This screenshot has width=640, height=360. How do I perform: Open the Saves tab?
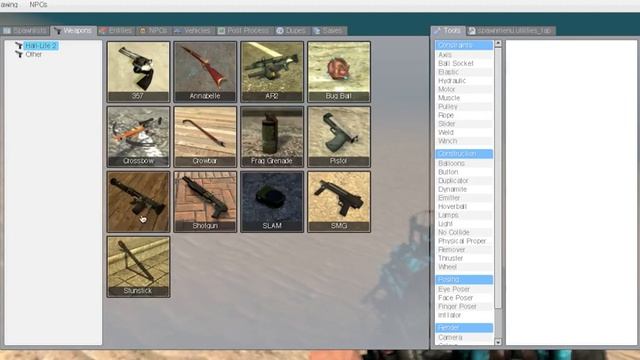click(x=328, y=31)
